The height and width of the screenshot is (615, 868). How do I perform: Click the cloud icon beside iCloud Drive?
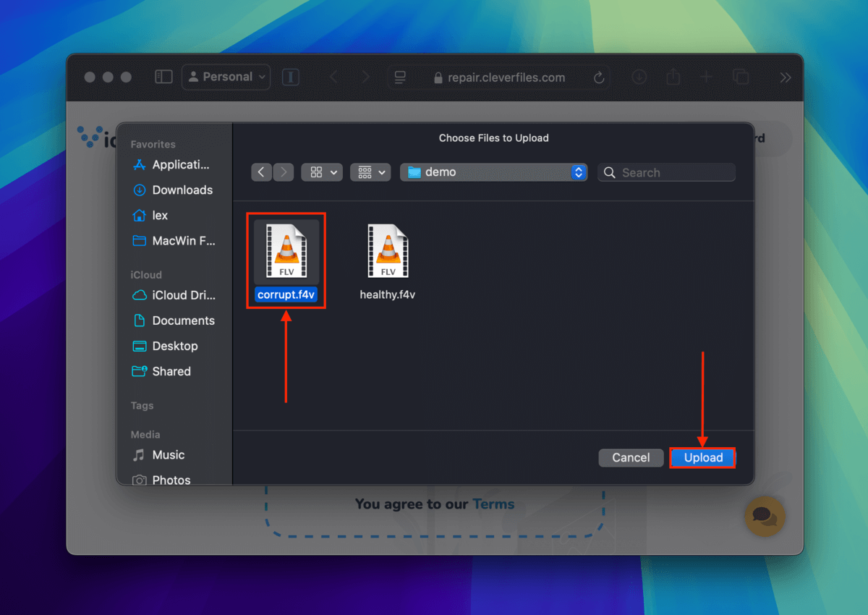point(140,295)
